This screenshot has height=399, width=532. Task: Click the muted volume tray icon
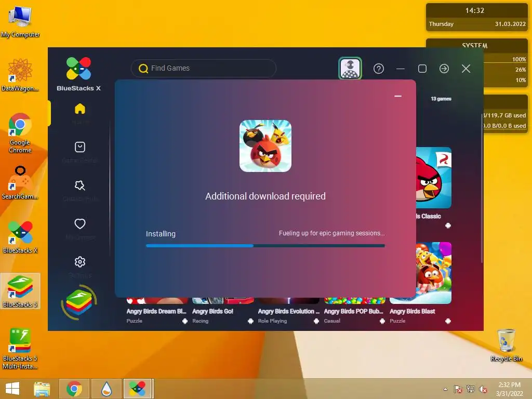click(x=483, y=389)
